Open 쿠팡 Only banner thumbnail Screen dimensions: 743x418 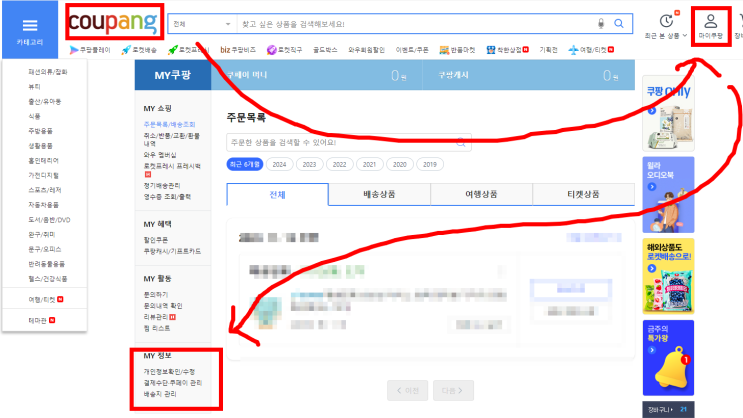[x=668, y=115]
